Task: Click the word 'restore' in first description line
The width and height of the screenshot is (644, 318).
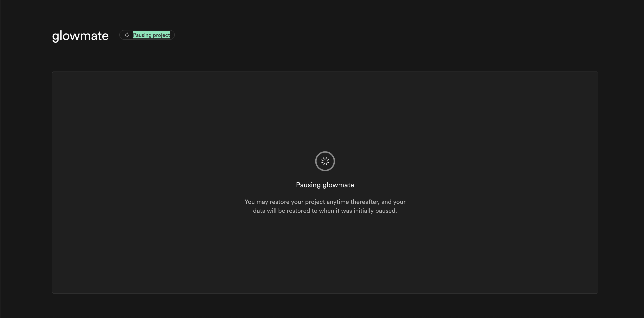Action: tap(279, 202)
